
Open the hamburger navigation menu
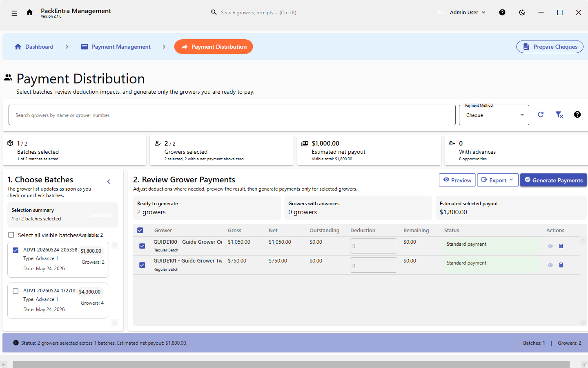click(x=14, y=13)
